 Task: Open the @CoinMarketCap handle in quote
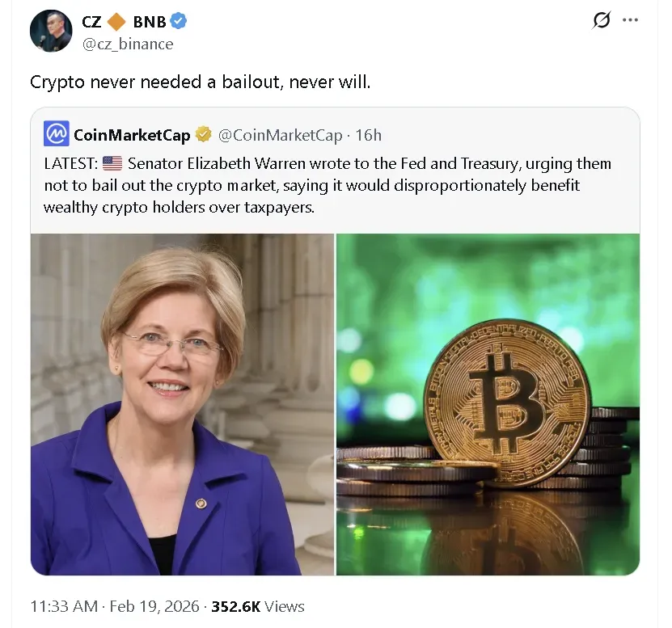pos(281,135)
